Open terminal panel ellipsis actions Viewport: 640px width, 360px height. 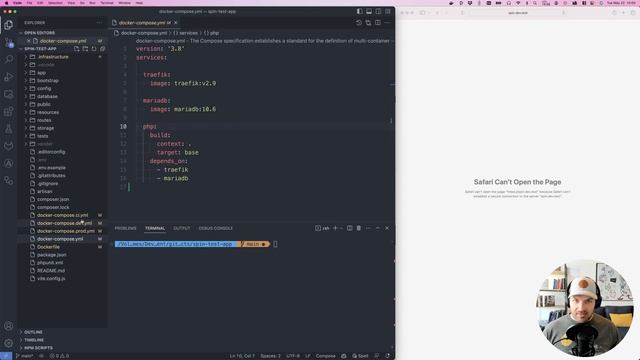click(x=368, y=228)
